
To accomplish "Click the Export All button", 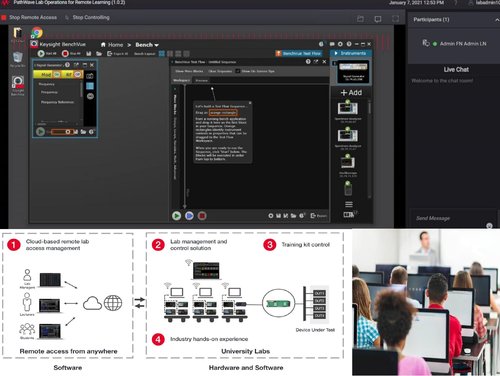I will click(117, 53).
